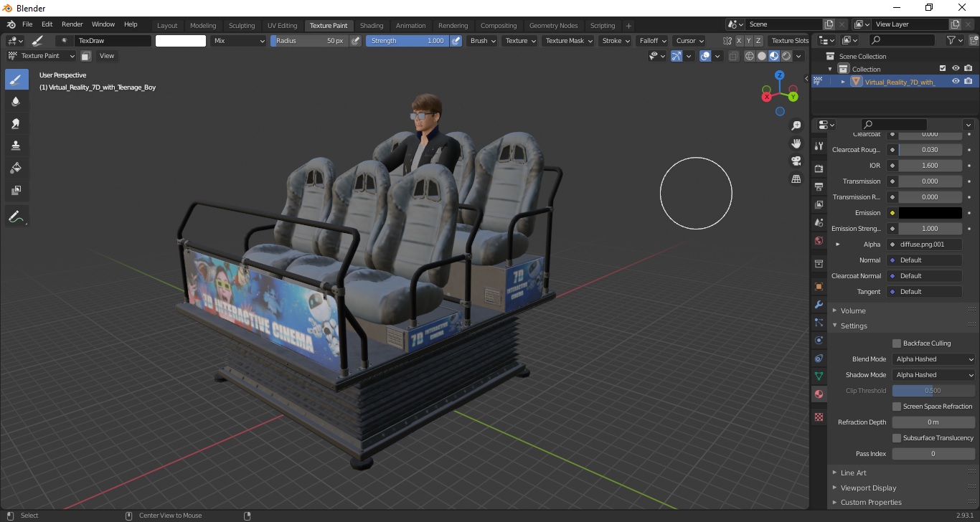
Task: Toggle X axis symmetry button
Action: [x=739, y=41]
